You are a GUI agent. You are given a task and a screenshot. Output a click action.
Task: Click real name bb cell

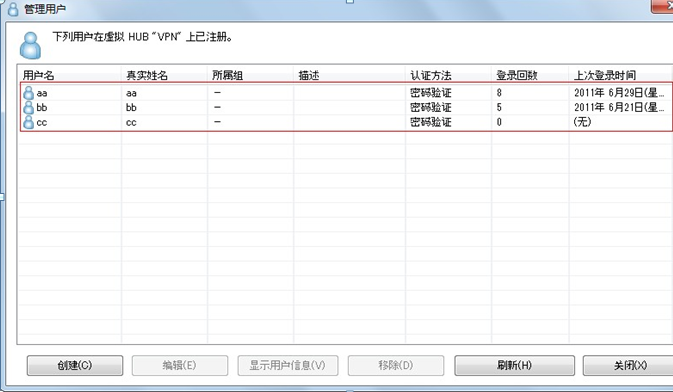(131, 107)
